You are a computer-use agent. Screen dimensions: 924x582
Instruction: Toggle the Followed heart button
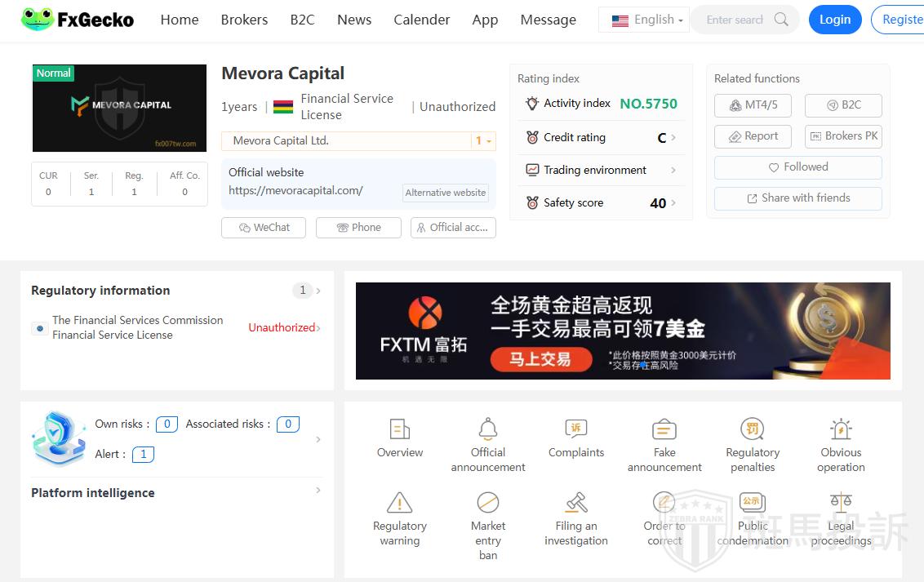click(797, 167)
